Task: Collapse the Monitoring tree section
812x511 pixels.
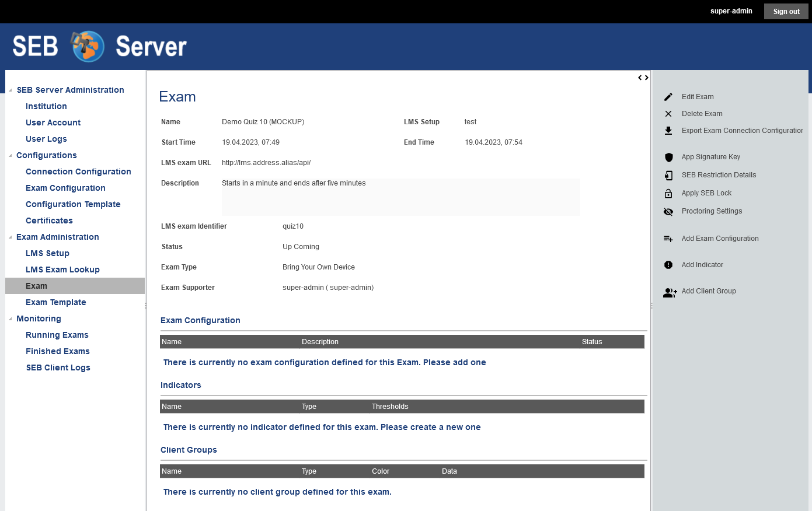Action: pos(11,319)
